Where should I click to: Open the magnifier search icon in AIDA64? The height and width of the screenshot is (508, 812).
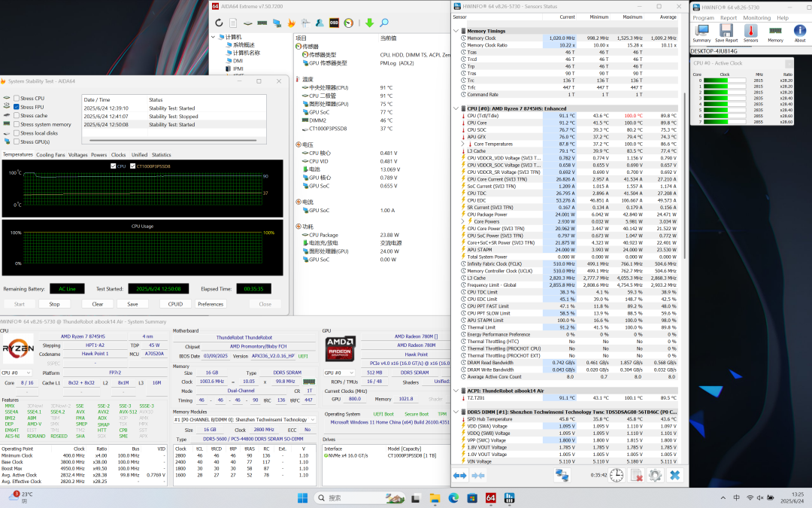pos(383,23)
